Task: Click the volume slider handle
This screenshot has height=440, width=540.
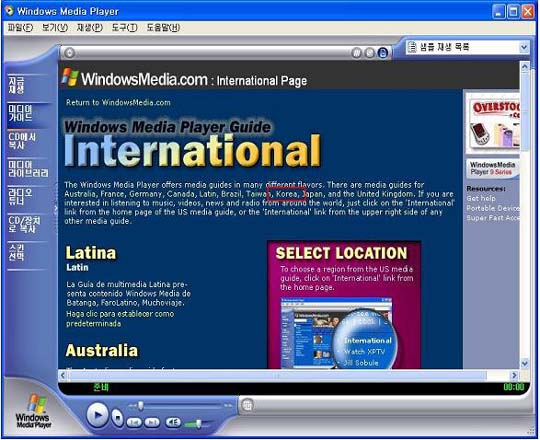Action: point(199,424)
